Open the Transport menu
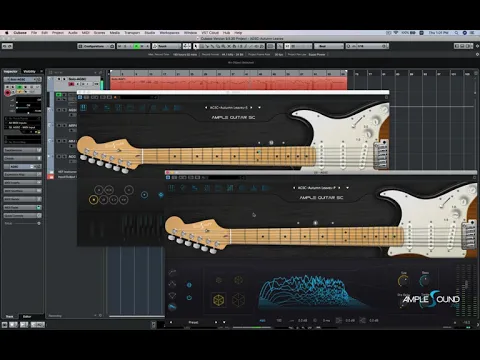Viewport: 480px width, 360px height. point(132,33)
